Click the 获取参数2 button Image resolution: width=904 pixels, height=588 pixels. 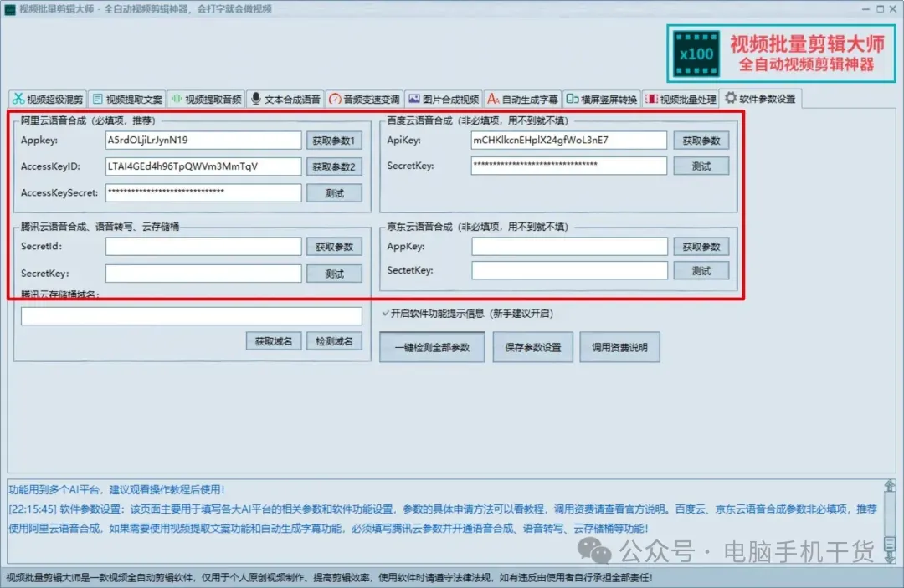point(334,167)
